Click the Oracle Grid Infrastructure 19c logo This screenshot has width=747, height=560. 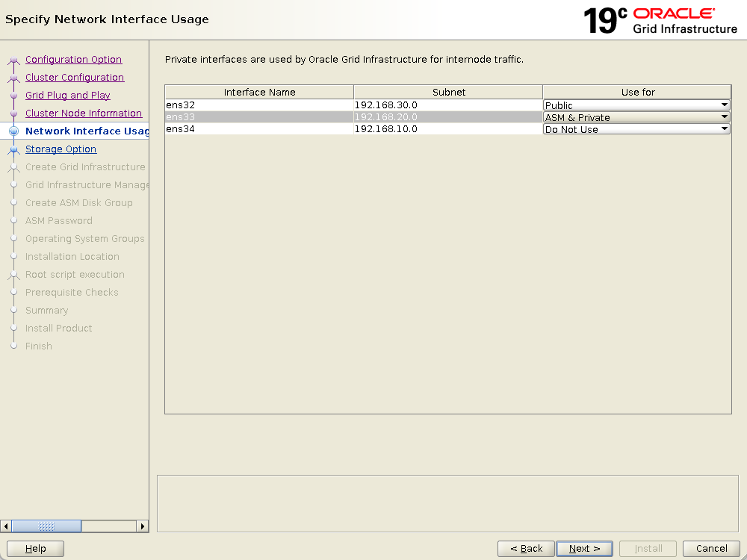(x=660, y=20)
